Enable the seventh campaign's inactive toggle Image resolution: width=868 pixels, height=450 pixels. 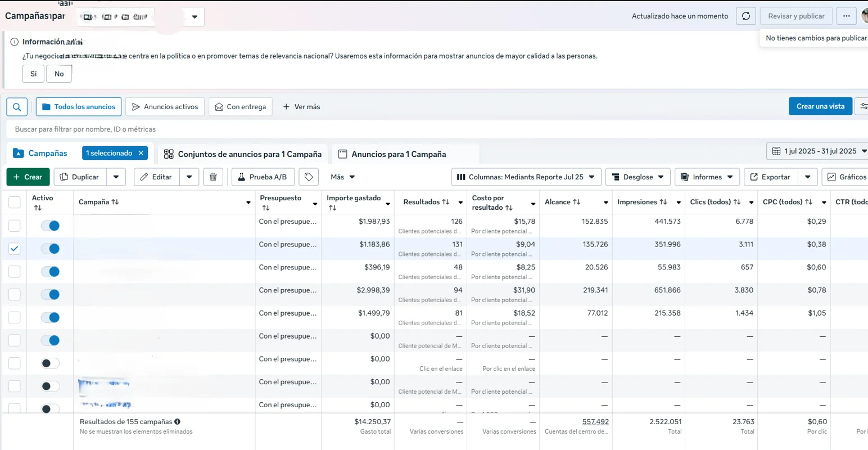point(51,363)
